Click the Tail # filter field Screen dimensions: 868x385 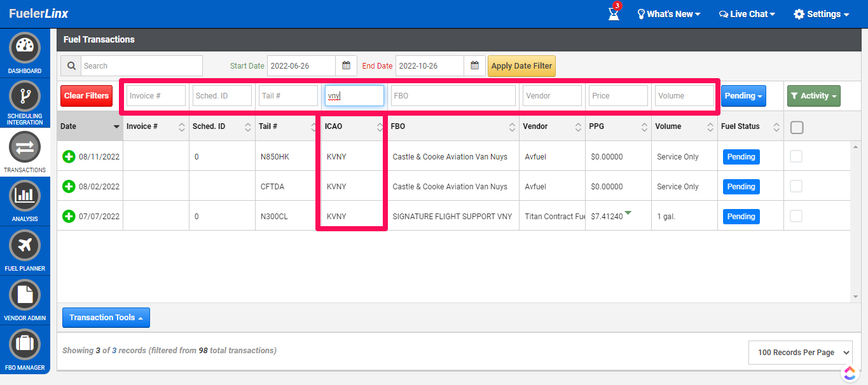(x=288, y=96)
